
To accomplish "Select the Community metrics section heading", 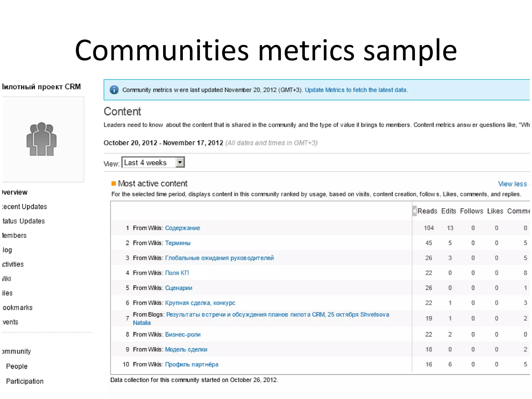I will click(x=16, y=351).
